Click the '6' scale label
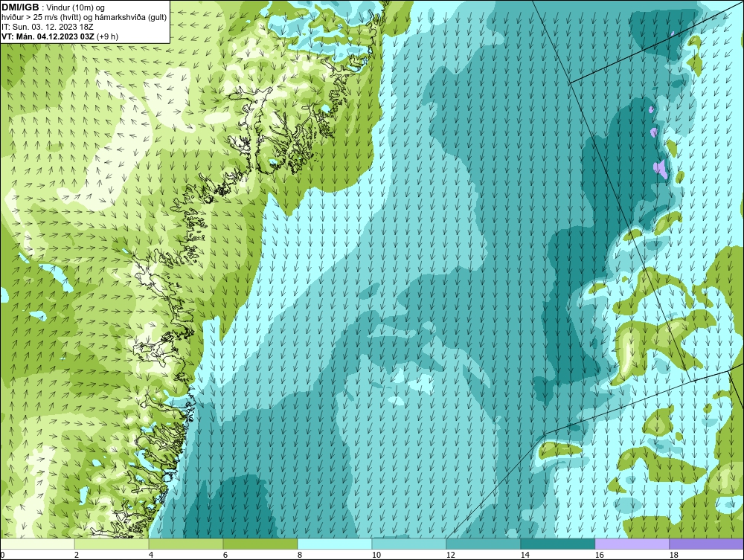 [x=225, y=555]
